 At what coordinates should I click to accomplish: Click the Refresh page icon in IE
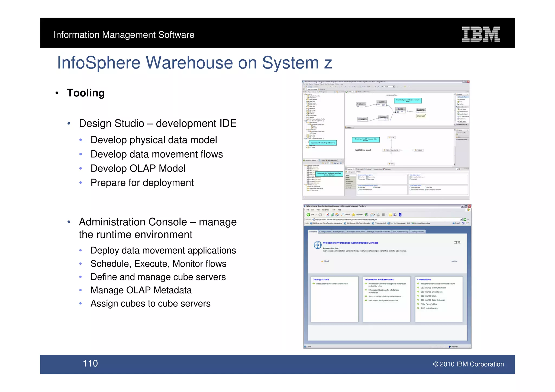tap(332, 215)
